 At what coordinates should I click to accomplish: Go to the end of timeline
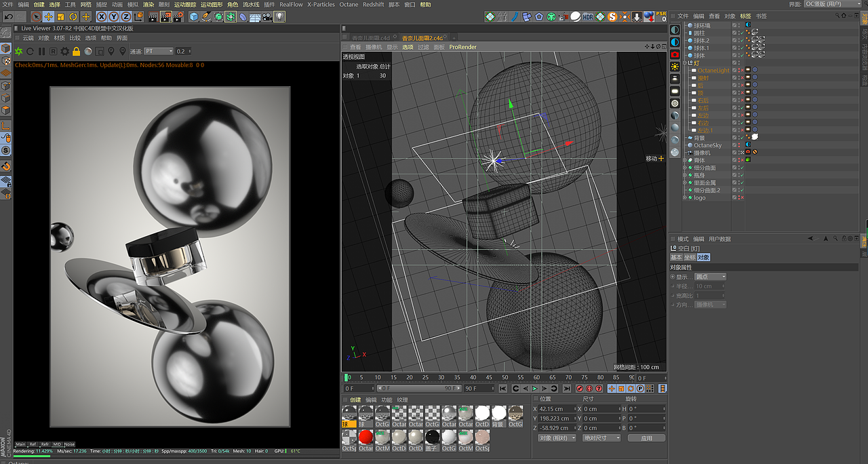coord(567,388)
